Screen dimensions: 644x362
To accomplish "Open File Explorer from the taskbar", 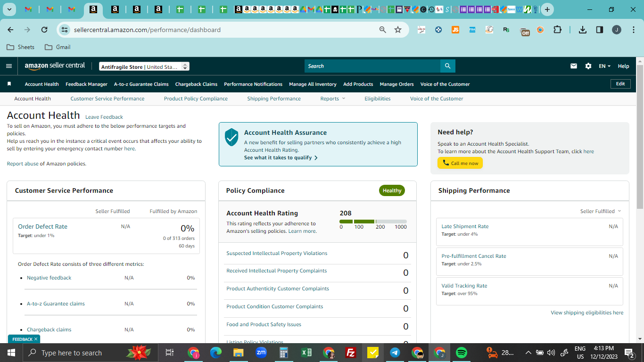I will 239,353.
